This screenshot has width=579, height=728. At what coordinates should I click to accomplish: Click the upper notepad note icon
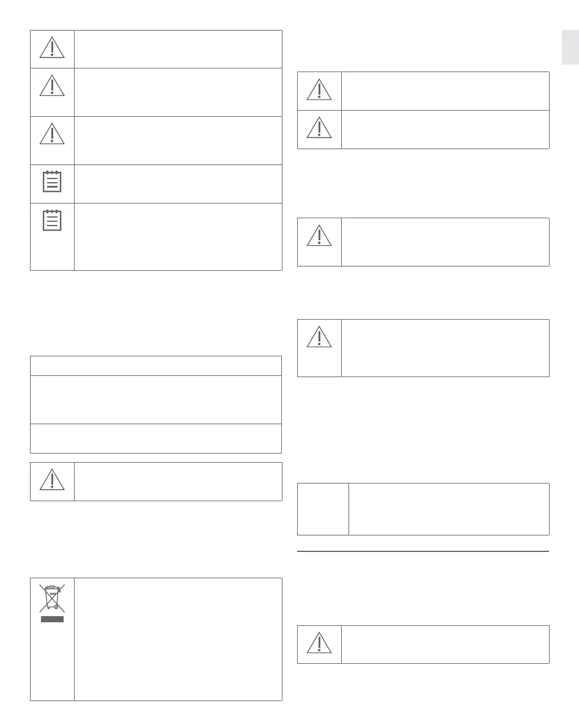52,183
